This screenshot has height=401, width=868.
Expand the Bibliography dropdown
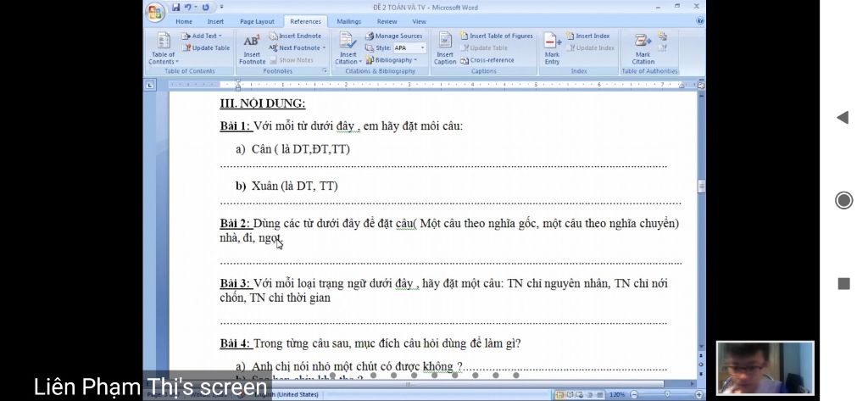[x=392, y=60]
